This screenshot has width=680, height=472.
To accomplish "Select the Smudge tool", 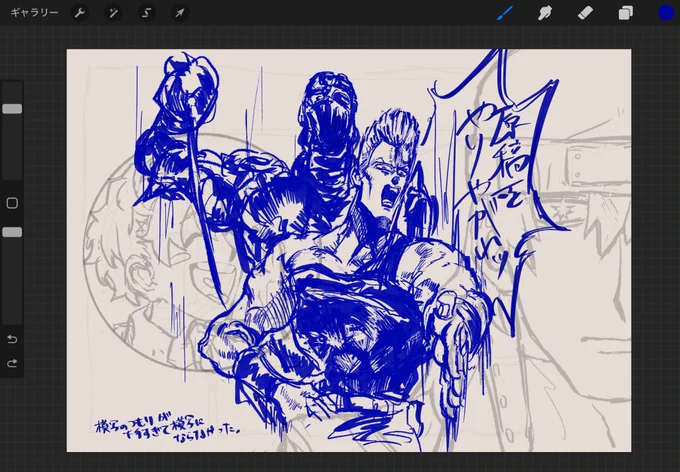I will (x=545, y=13).
